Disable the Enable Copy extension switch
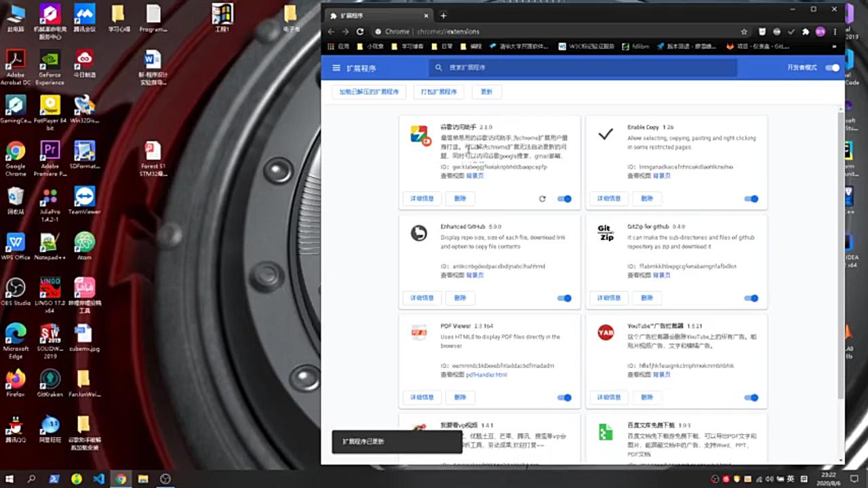Viewport: 868px width, 488px height. (x=751, y=199)
